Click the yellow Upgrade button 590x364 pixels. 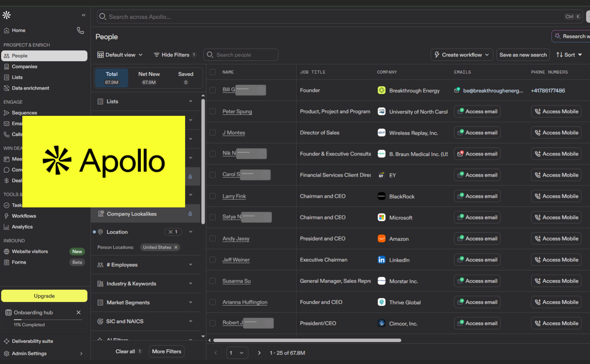click(44, 296)
